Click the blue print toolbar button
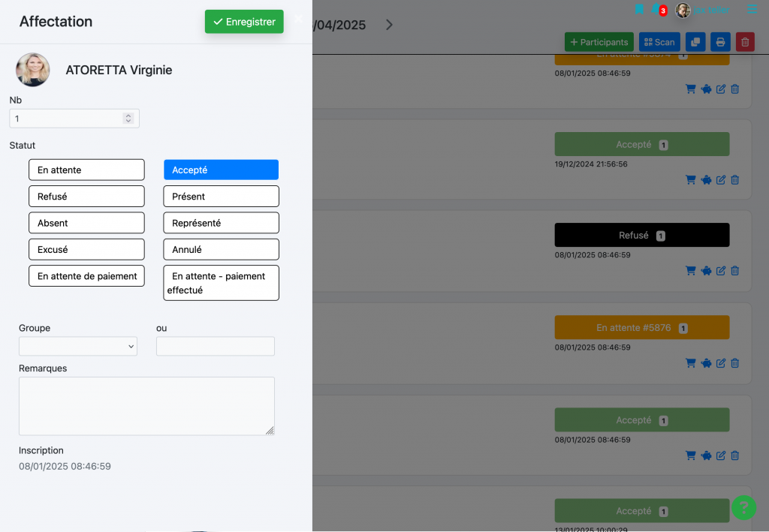Screen dimensions: 769x532 click(720, 42)
